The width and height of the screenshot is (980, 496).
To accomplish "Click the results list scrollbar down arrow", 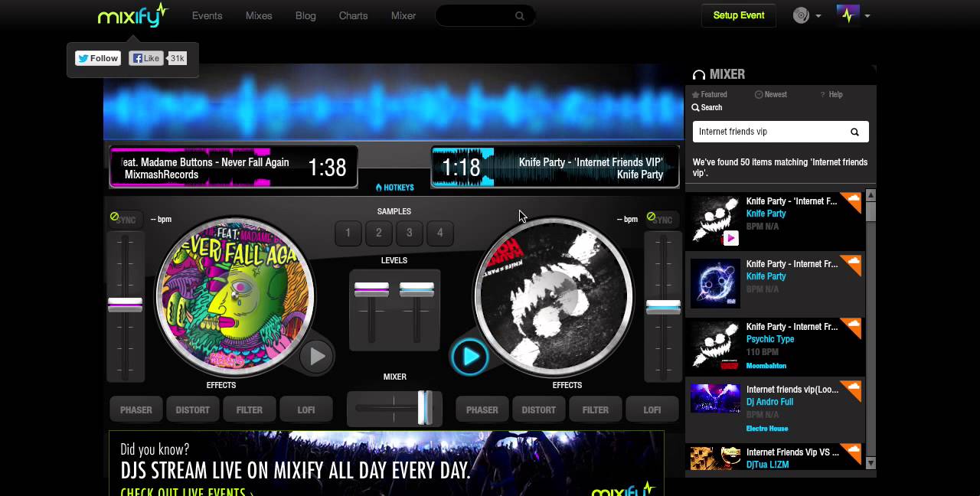I will (x=871, y=463).
